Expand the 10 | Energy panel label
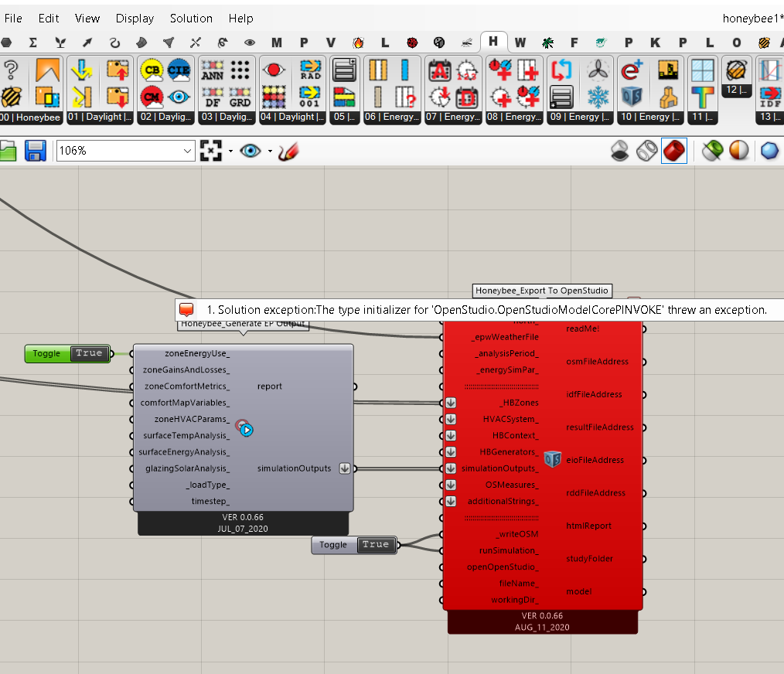The image size is (784, 674). pyautogui.click(x=650, y=117)
